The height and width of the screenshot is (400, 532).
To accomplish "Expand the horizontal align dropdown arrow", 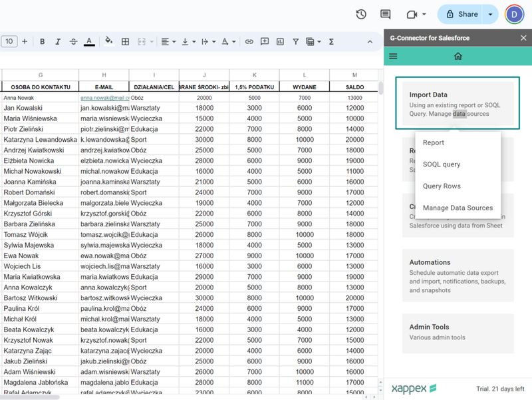I will [174, 41].
